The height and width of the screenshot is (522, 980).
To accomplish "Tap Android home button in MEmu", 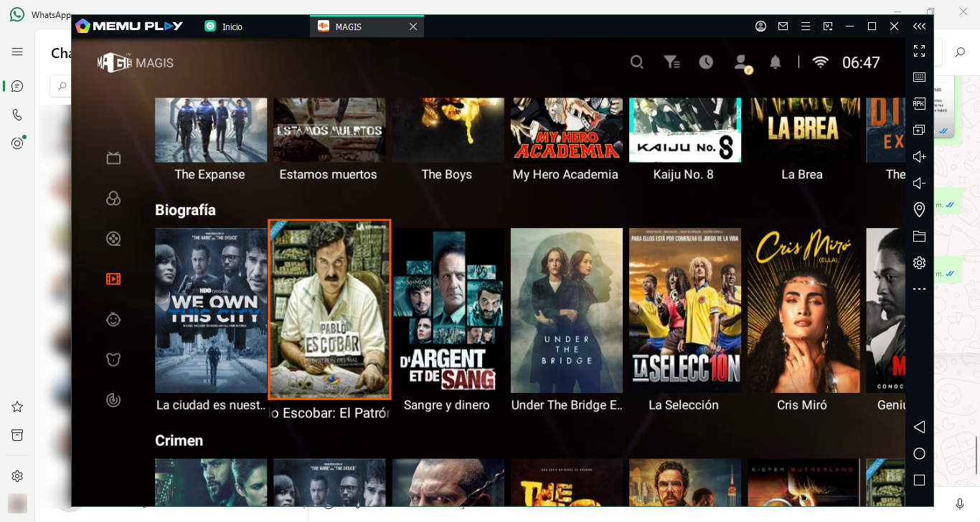I will click(x=919, y=454).
